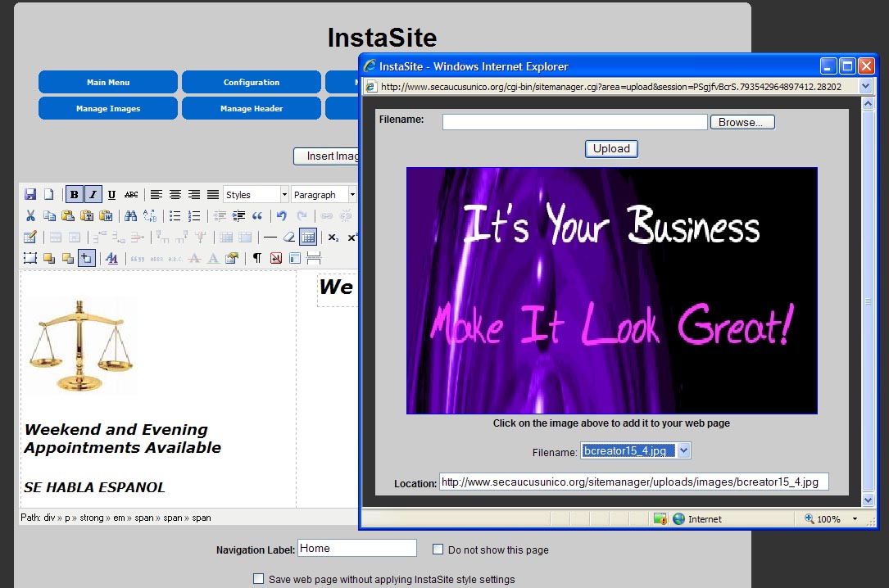Check the 'Do not show this page' box
Screen dimensions: 889x588
coord(438,550)
